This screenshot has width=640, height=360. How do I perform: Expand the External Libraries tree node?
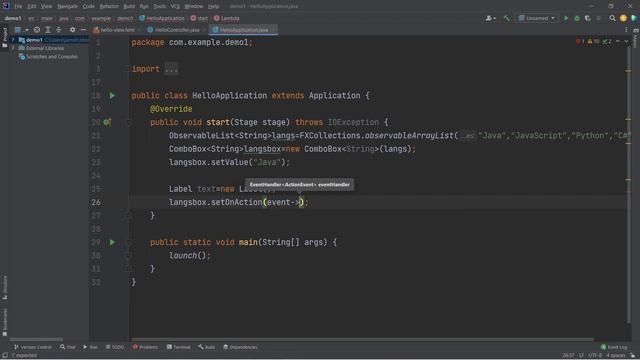coord(13,48)
